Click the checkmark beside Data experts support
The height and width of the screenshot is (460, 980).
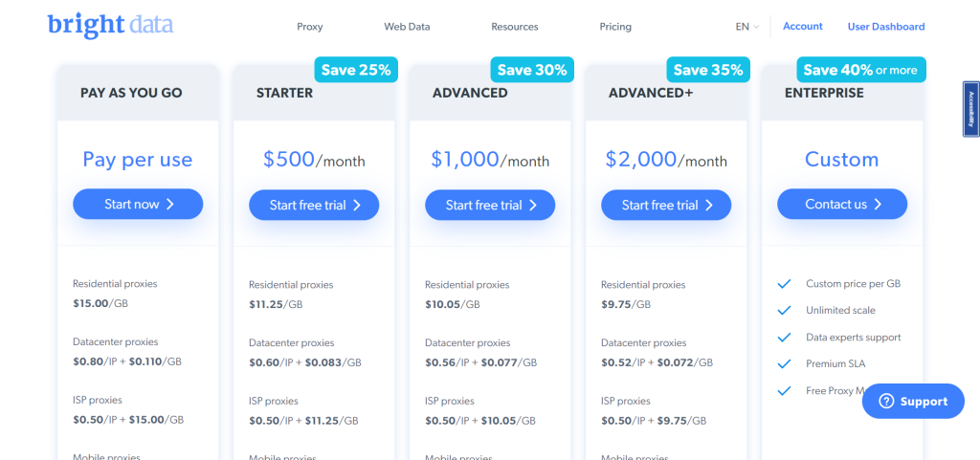click(x=784, y=338)
